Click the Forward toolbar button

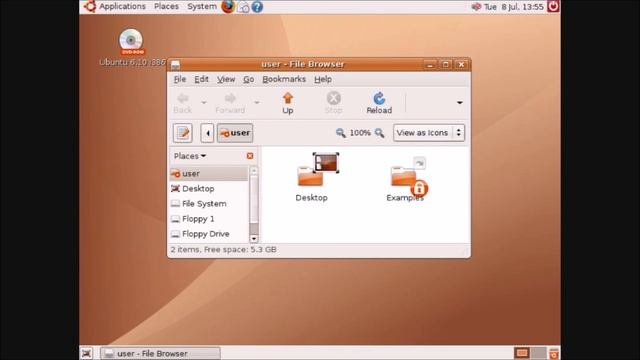pyautogui.click(x=230, y=103)
